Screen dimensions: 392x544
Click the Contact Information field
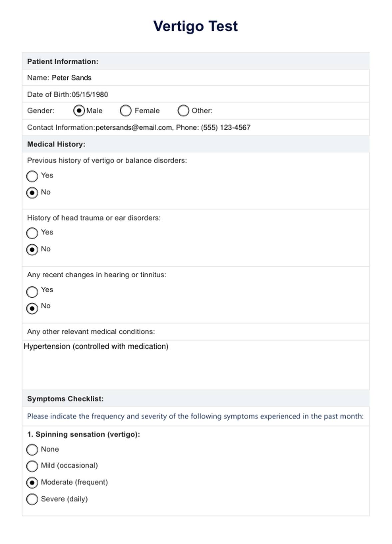(x=173, y=127)
